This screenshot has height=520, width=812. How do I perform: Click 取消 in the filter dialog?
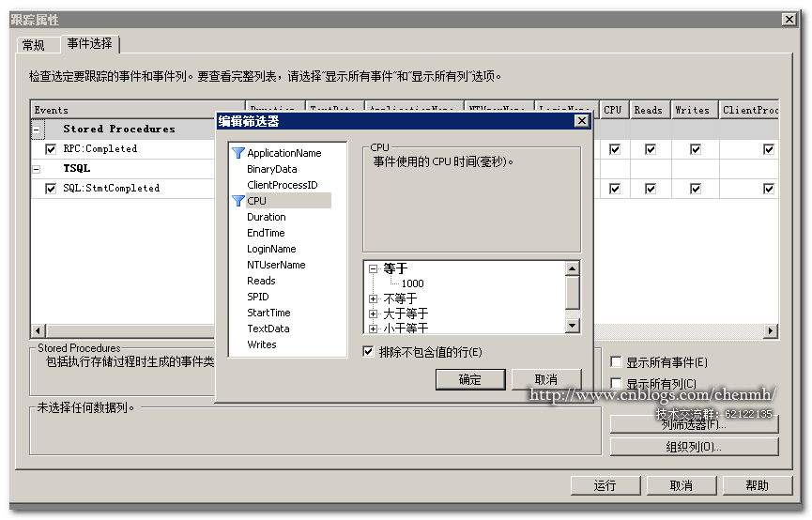click(546, 379)
